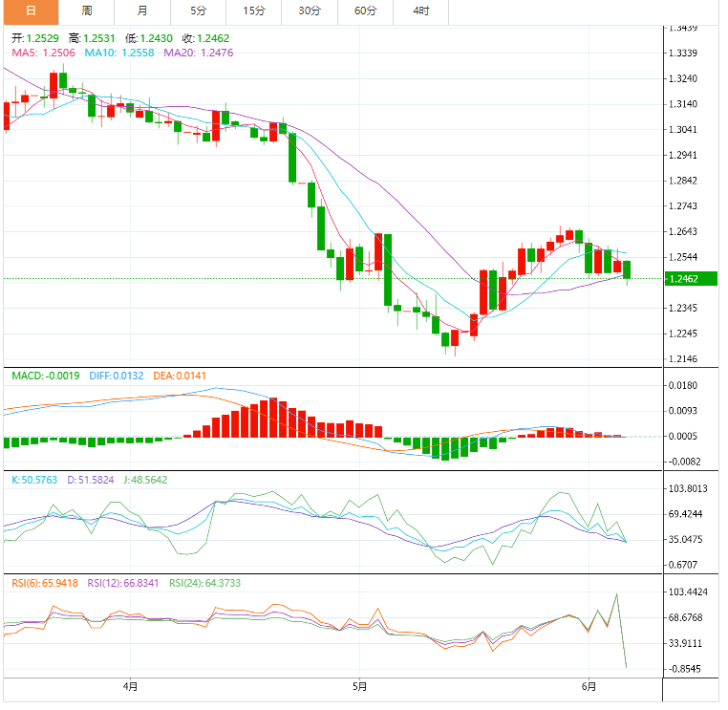Click the D:51.5824 indicator value
Viewport: 728px width, 710px height.
click(91, 480)
